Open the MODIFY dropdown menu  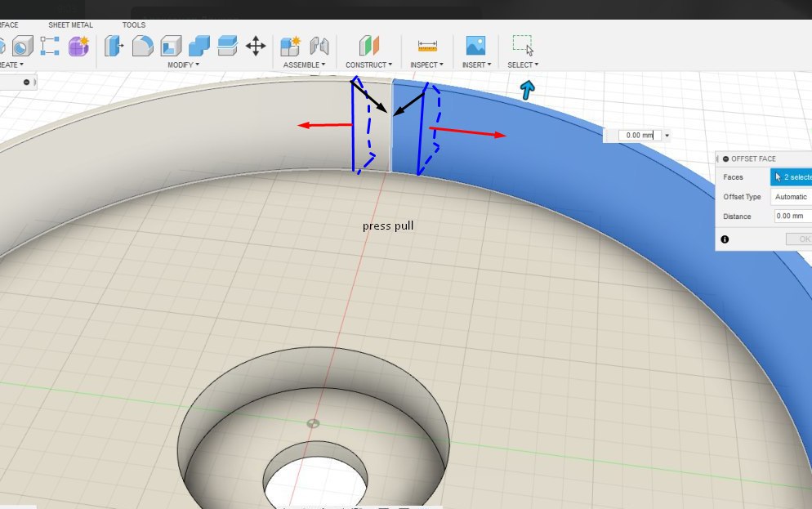click(x=183, y=65)
